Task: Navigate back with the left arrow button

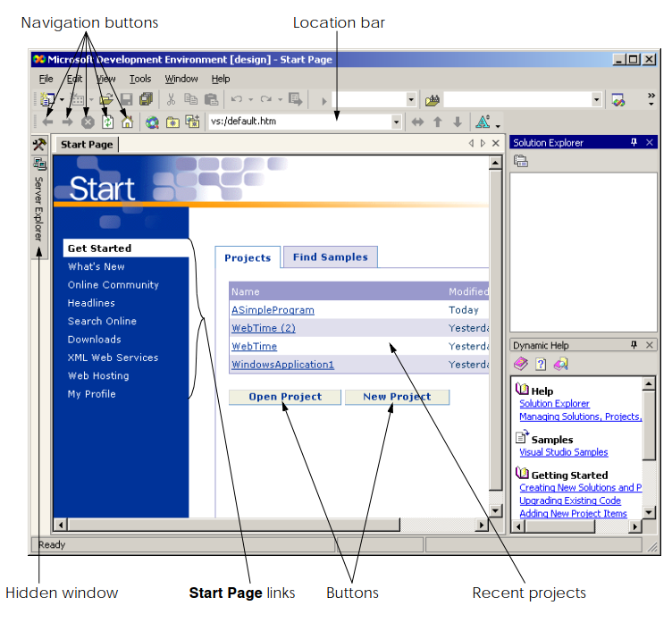Action: point(47,122)
